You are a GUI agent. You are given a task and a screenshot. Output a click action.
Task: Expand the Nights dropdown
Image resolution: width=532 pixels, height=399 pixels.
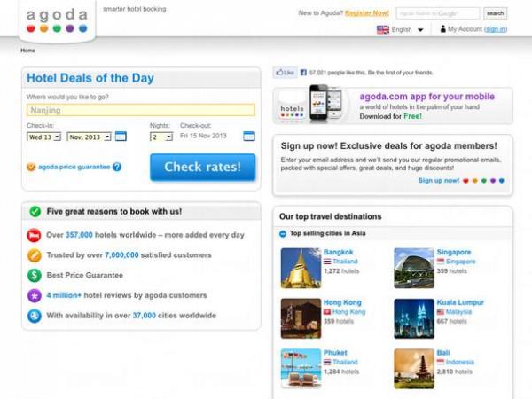coord(160,137)
